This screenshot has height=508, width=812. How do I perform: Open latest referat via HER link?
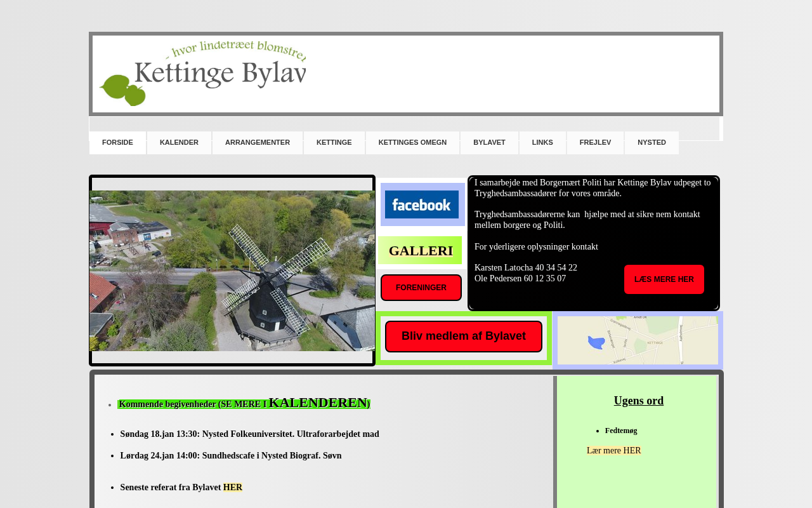tap(233, 488)
